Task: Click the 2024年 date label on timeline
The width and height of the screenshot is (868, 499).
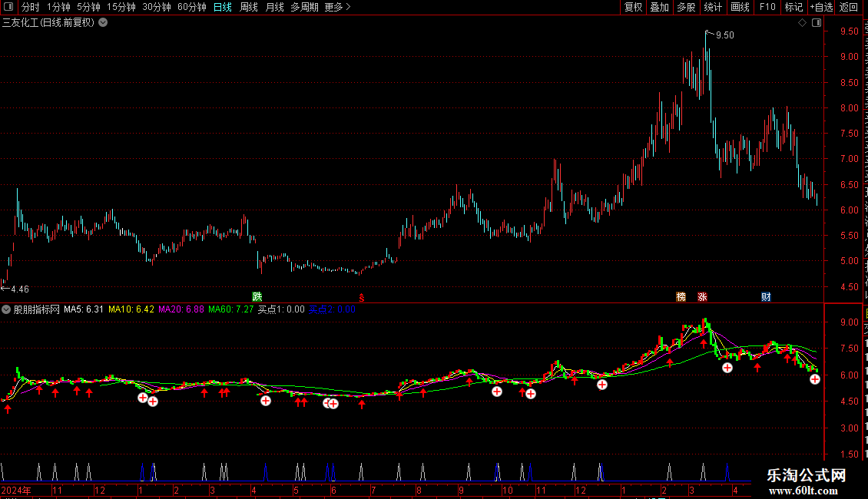Action: pos(16,490)
